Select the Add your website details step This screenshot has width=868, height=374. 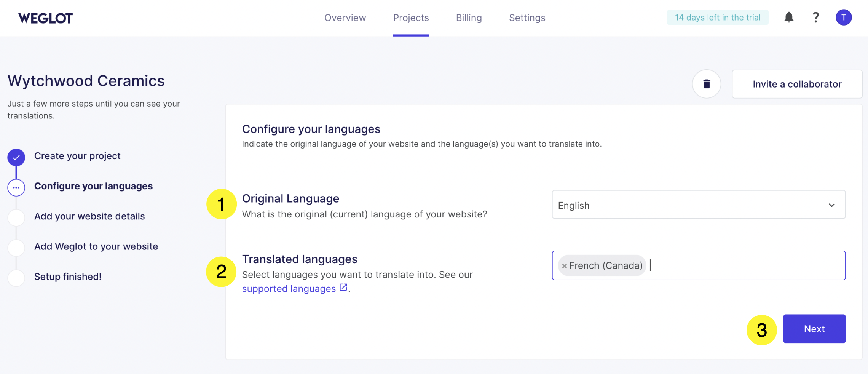coord(89,216)
